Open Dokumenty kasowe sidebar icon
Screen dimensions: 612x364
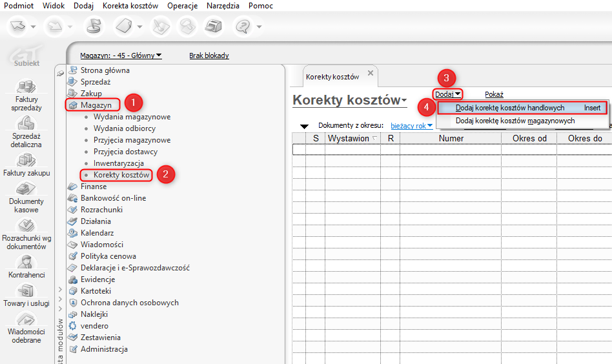pos(26,197)
